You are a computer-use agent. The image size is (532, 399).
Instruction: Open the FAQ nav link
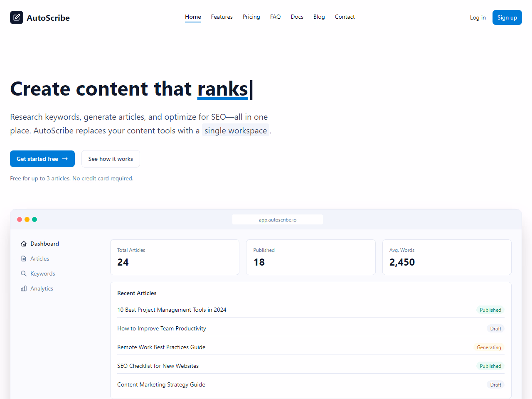pos(275,17)
